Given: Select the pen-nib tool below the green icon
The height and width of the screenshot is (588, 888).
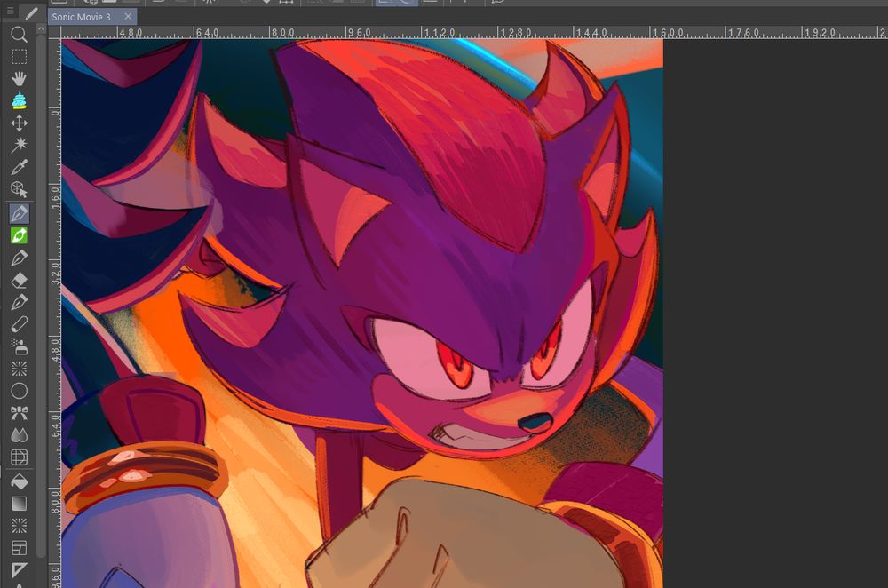Looking at the screenshot, I should point(19,258).
